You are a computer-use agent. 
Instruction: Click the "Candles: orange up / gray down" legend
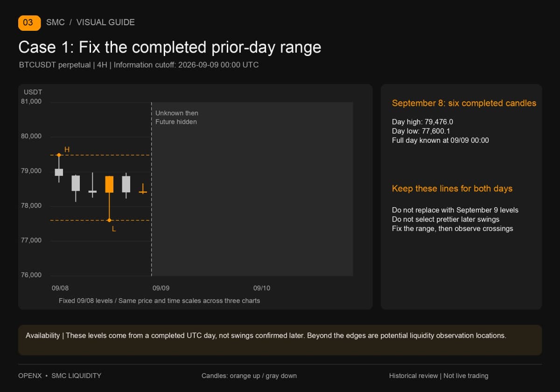pyautogui.click(x=249, y=376)
